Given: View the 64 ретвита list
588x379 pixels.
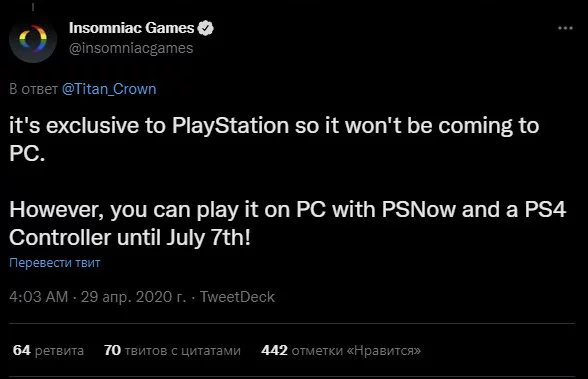Looking at the screenshot, I should pyautogui.click(x=48, y=351).
